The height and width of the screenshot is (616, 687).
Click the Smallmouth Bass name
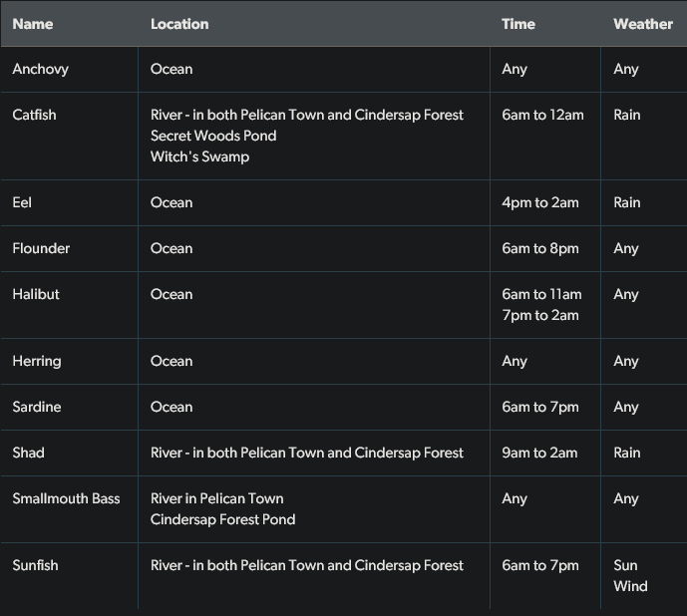[66, 498]
